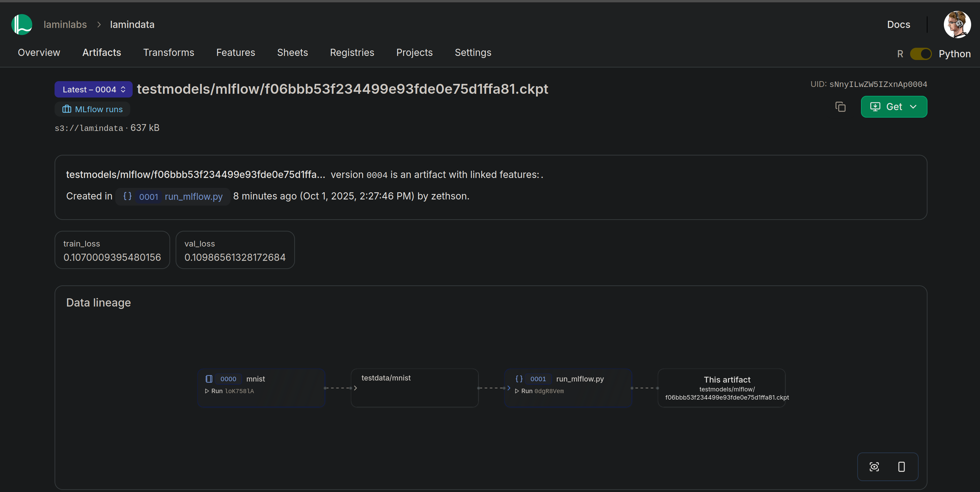Click the fit-view icon in Data lineage

(x=874, y=466)
